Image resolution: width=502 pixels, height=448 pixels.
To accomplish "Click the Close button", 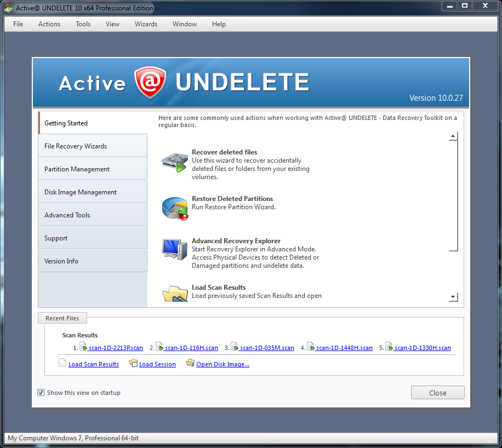I will click(437, 393).
